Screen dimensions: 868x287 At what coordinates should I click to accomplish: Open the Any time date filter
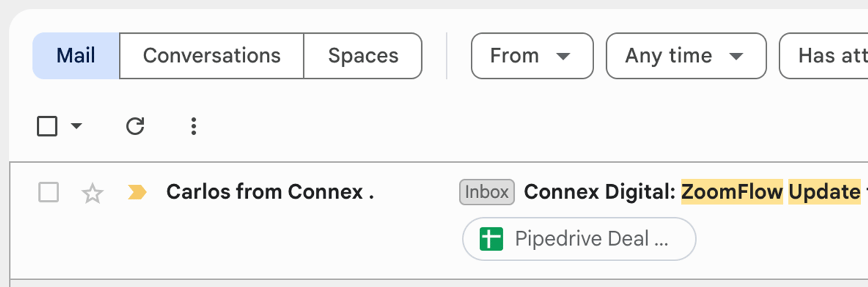tap(686, 56)
